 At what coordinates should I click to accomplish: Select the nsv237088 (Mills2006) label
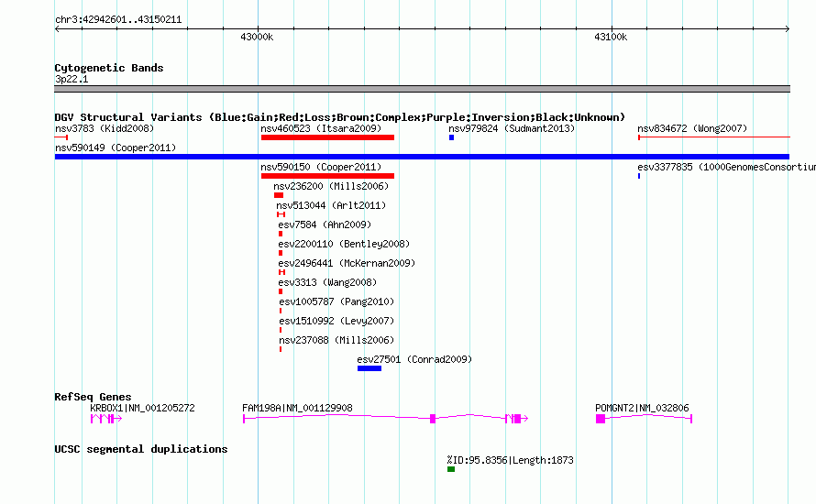click(336, 340)
